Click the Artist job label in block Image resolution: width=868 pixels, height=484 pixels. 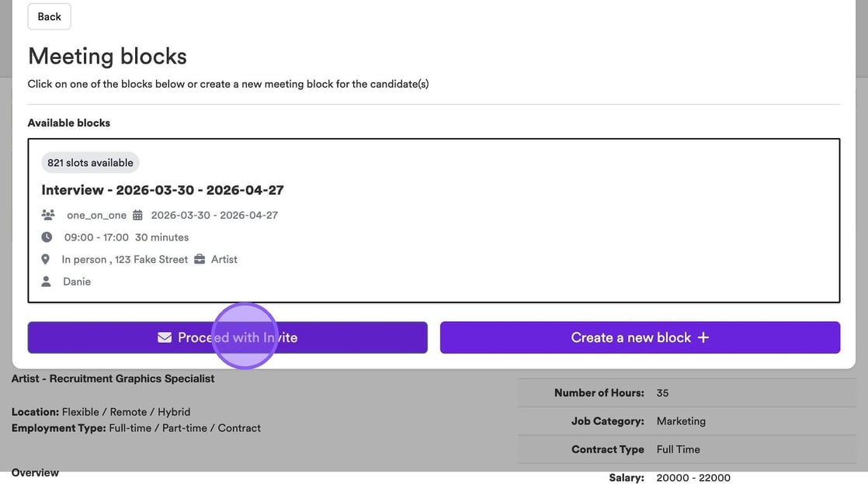(224, 259)
